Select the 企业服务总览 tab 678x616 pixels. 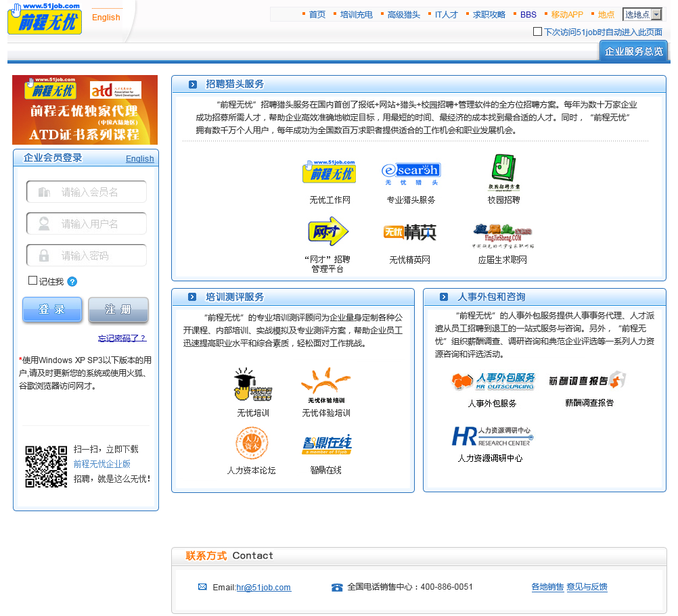633,51
